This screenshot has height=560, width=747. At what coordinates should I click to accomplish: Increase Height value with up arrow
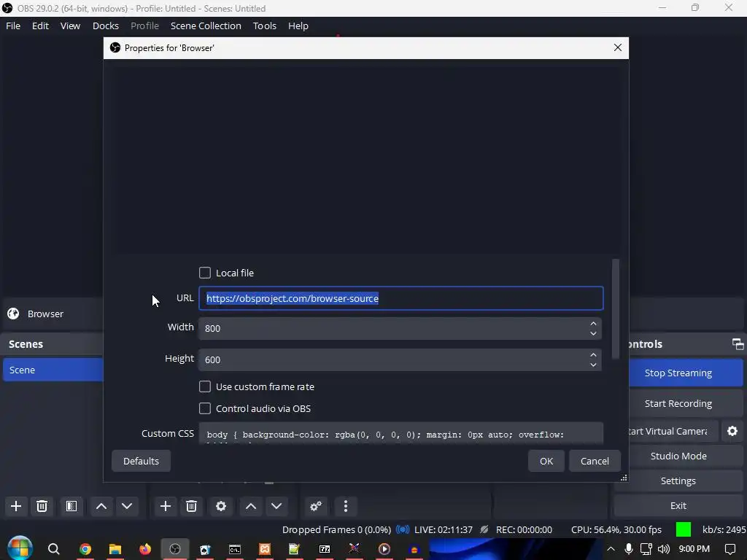point(593,355)
